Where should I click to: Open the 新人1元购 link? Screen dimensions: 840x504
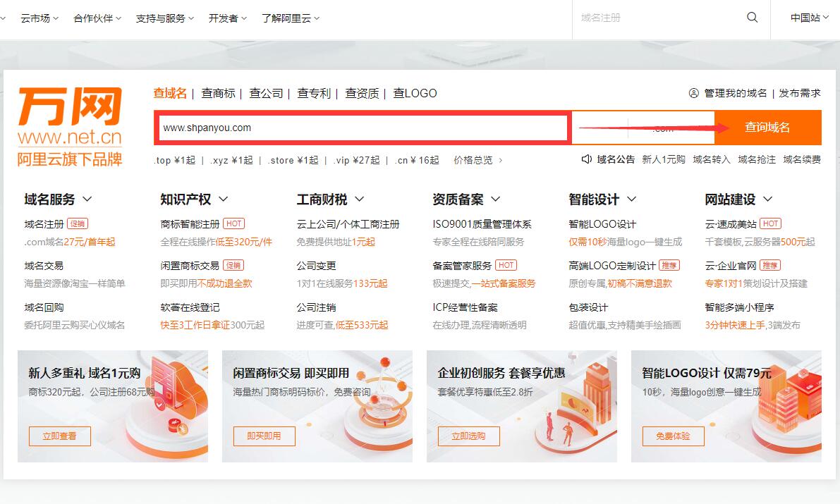pyautogui.click(x=664, y=159)
